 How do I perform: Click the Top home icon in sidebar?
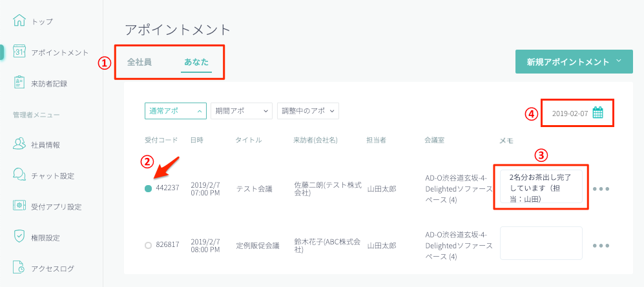pos(19,21)
